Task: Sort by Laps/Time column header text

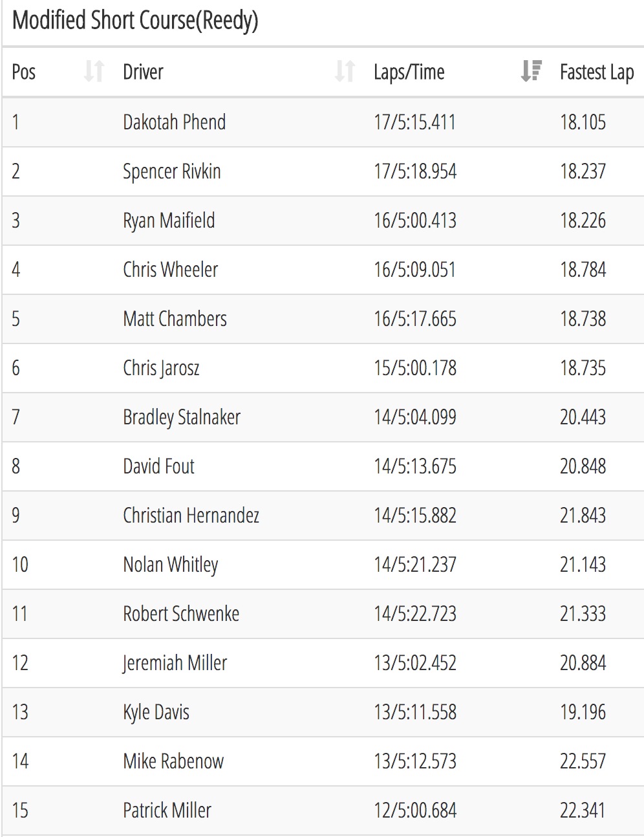Action: click(409, 72)
